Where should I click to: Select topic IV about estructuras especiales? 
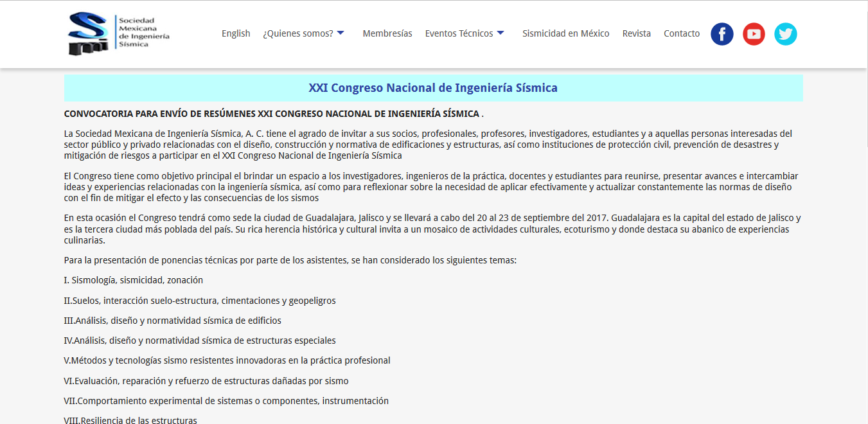200,340
